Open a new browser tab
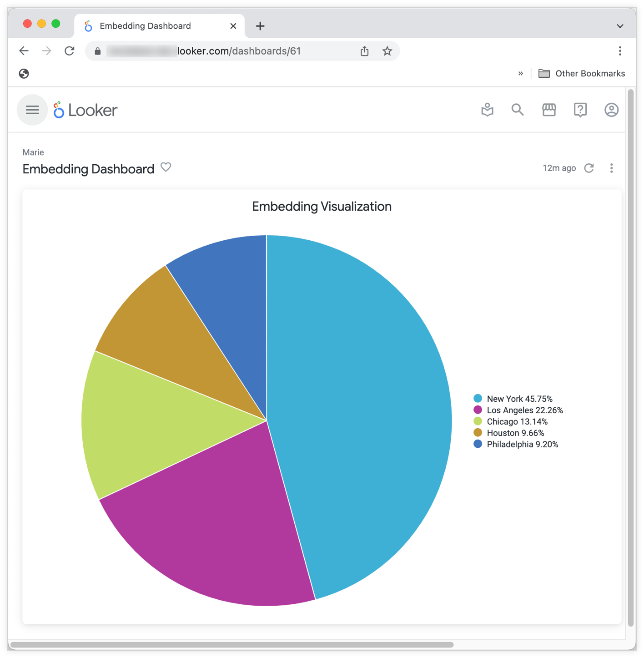 pyautogui.click(x=260, y=26)
